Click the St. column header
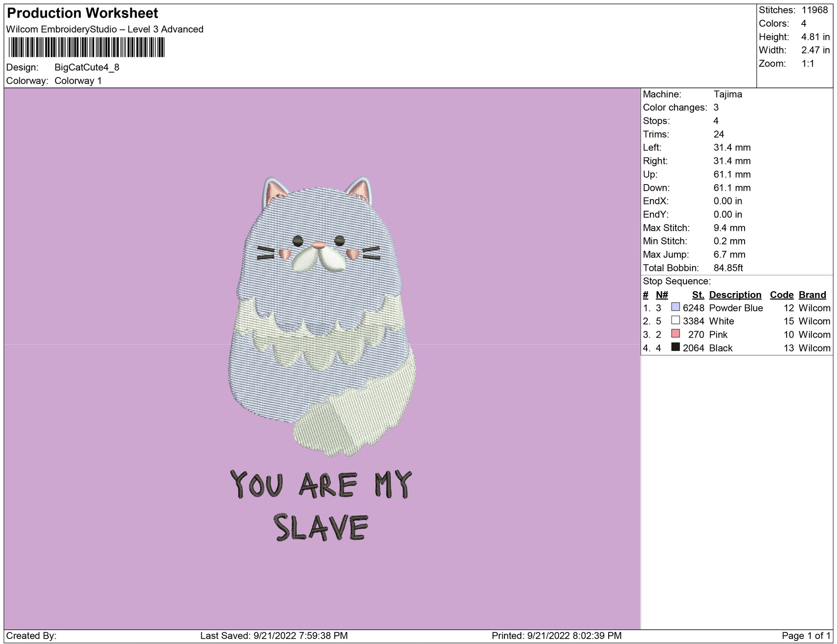This screenshot has width=837, height=644. pyautogui.click(x=698, y=295)
